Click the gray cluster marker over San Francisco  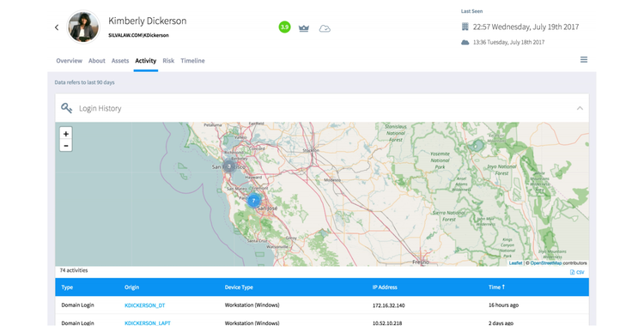click(228, 166)
